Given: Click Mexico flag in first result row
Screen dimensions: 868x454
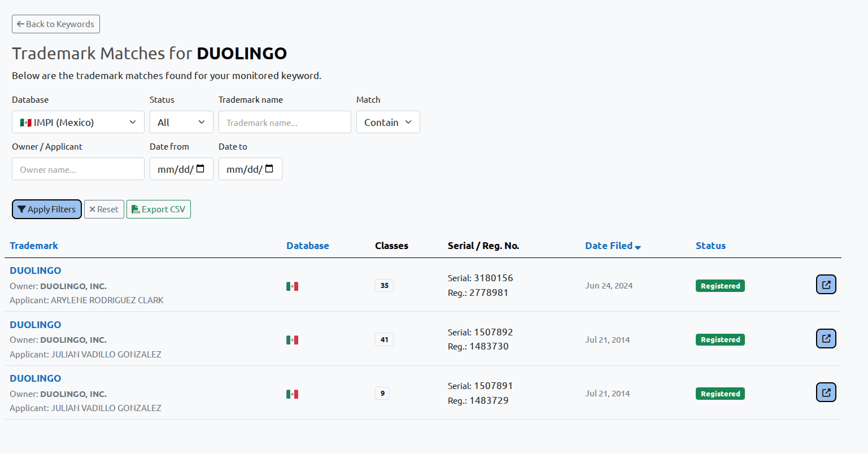Looking at the screenshot, I should [x=292, y=286].
